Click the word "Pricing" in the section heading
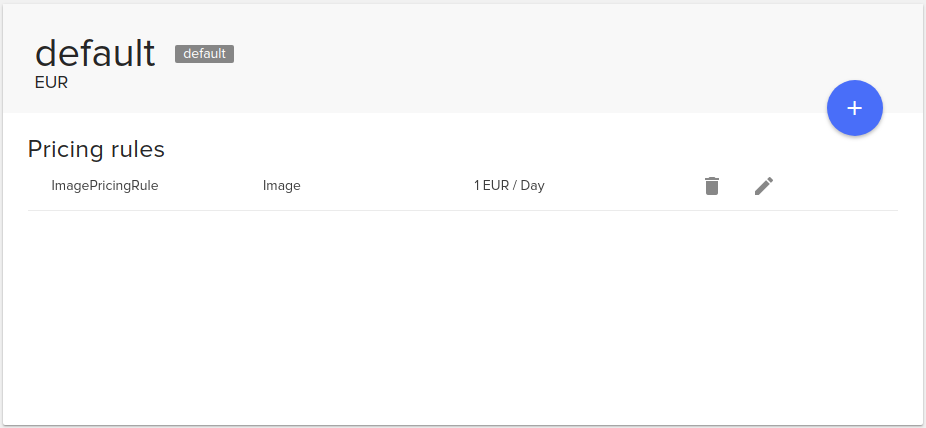Image resolution: width=926 pixels, height=428 pixels. [x=66, y=149]
